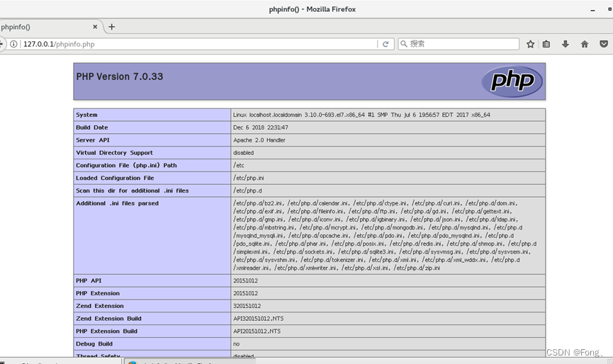Click the '/etc/php.ini' value
The image size is (613, 364).
tap(249, 178)
